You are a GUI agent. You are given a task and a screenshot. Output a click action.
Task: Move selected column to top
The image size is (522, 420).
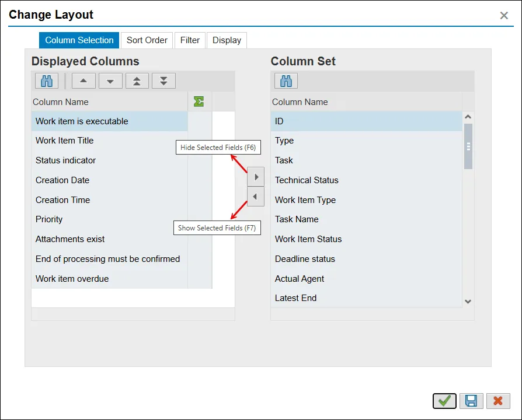coord(137,81)
